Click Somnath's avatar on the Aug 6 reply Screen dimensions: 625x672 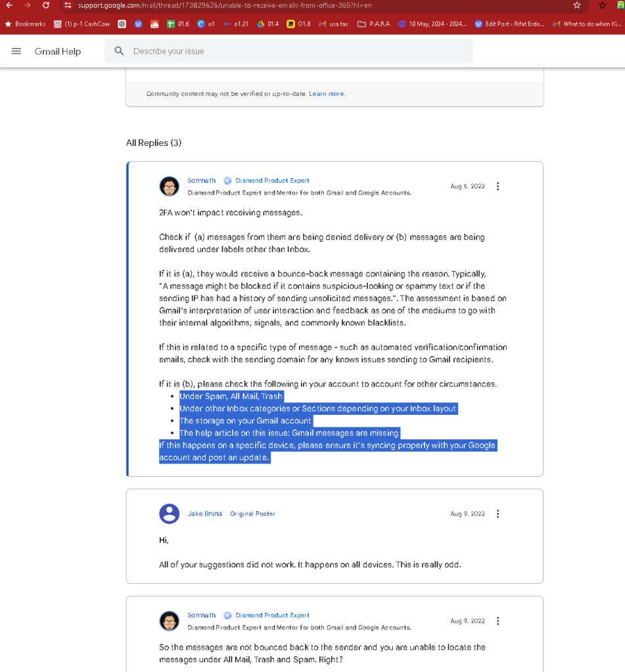[169, 187]
